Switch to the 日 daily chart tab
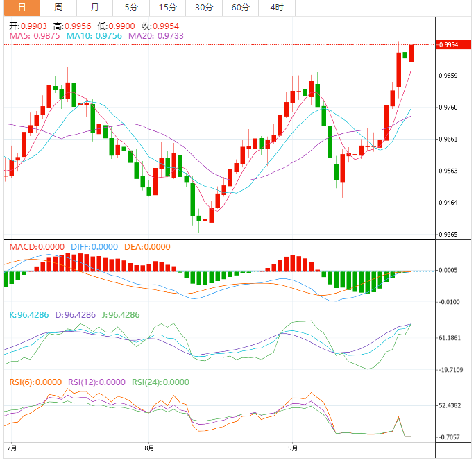This screenshot has height=465, width=476. (x=22, y=8)
